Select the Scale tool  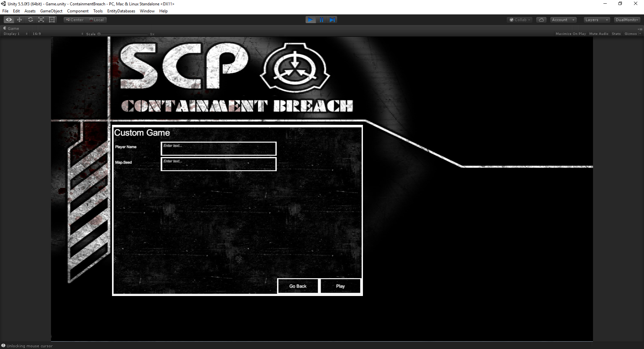pyautogui.click(x=41, y=20)
